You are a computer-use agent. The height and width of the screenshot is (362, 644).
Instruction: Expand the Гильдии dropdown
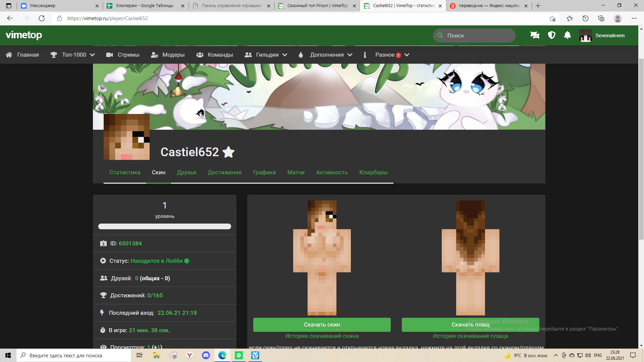pyautogui.click(x=266, y=55)
